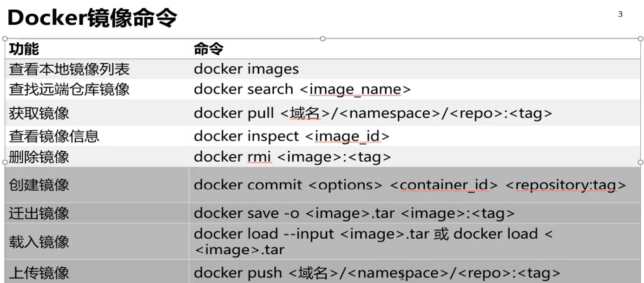Click the docker save command text
Screen dimensions: 644x283
tap(354, 213)
